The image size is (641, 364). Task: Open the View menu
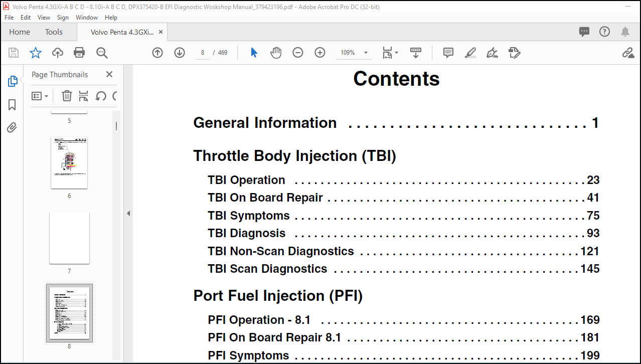coord(44,17)
